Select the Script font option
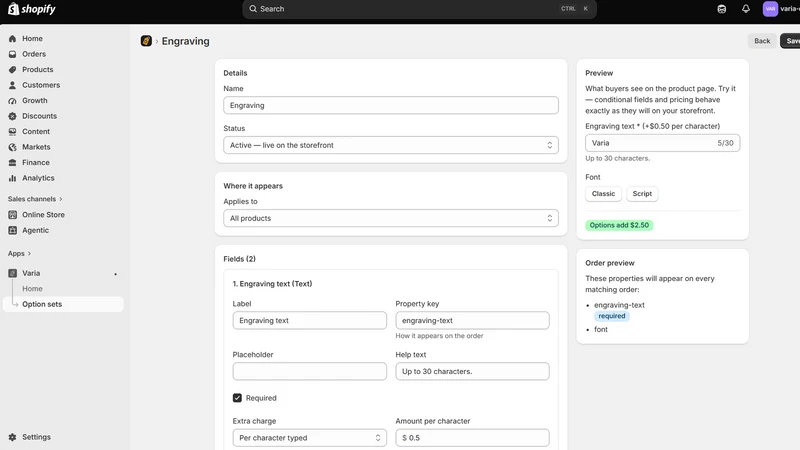This screenshot has width=800, height=450. pyautogui.click(x=642, y=194)
